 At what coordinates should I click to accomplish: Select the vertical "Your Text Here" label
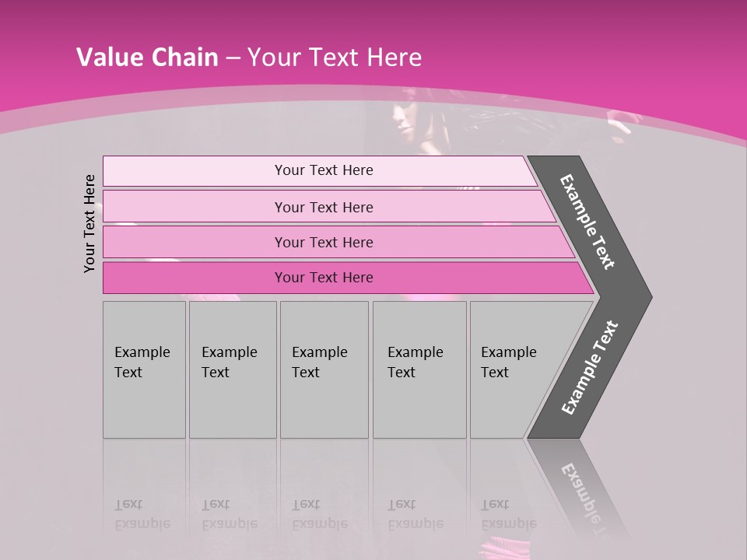89,223
